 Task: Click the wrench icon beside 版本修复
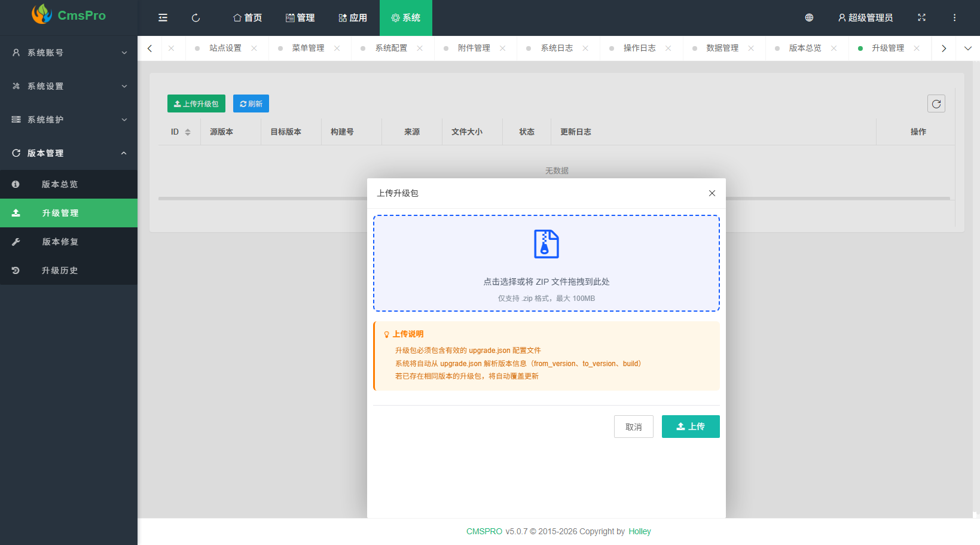[16, 242]
